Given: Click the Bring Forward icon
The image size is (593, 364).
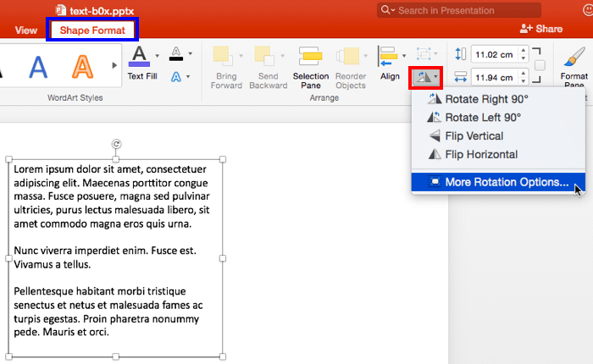Looking at the screenshot, I should 223,56.
